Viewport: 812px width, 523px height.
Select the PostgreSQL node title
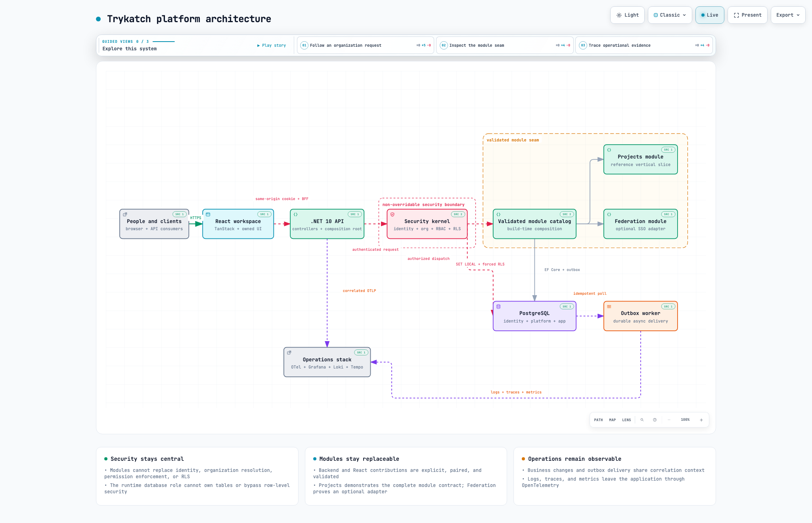click(x=534, y=313)
